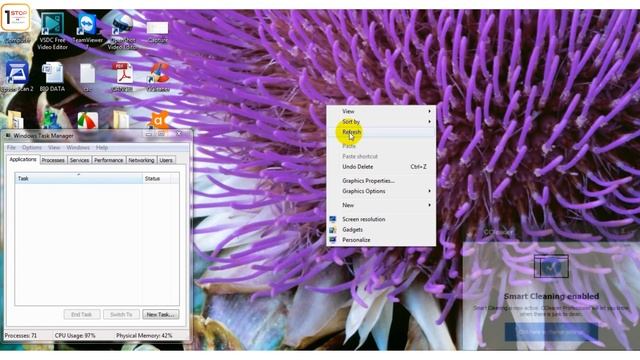640x360 pixels.
Task: Click the Screen resolution monitor icon
Action: 333,219
